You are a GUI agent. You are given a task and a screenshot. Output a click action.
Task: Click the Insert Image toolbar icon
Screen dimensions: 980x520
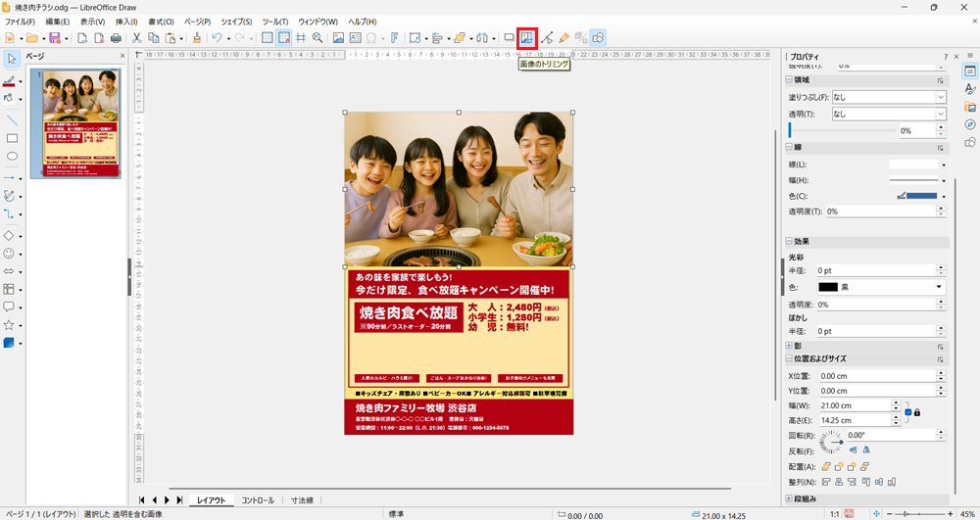tap(338, 38)
